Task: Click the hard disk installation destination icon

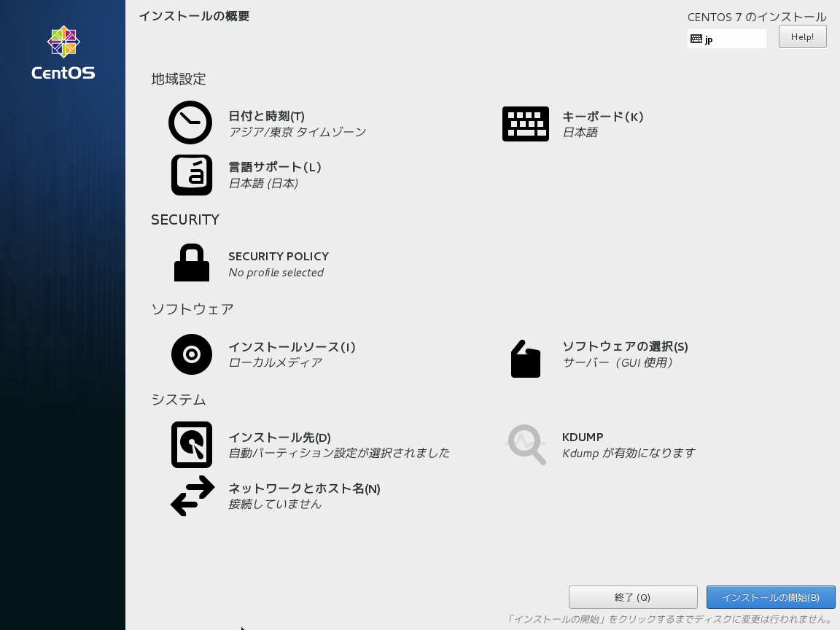Action: [192, 445]
